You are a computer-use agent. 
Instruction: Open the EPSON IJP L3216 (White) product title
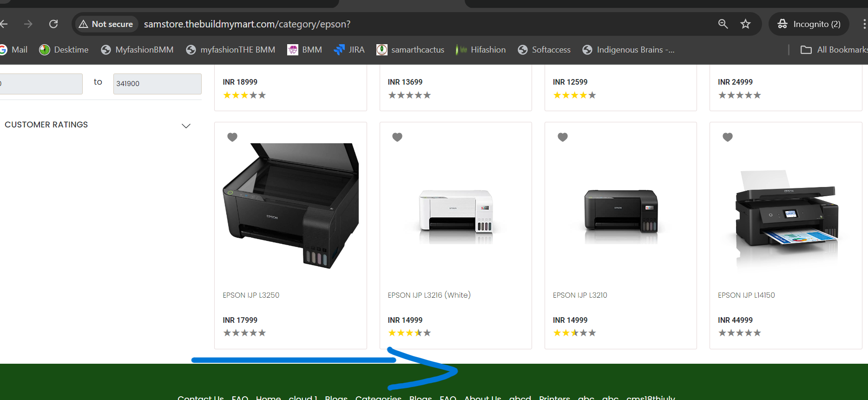pos(429,295)
